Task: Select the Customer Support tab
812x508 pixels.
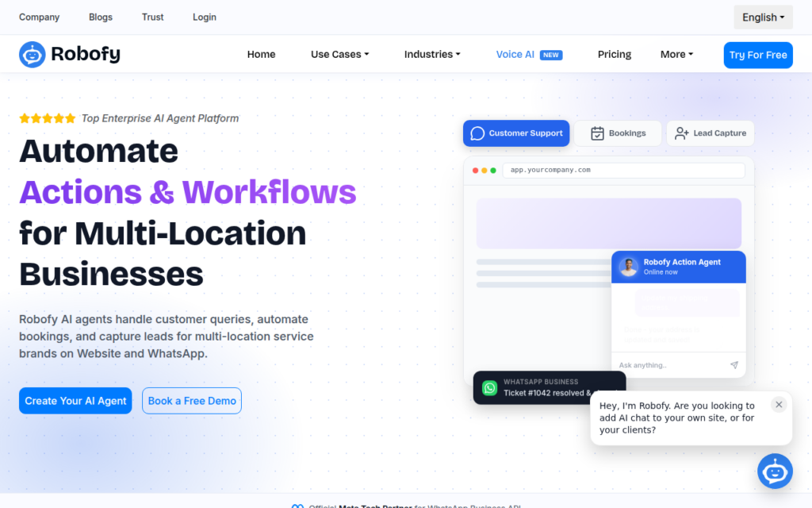Action: [515, 133]
